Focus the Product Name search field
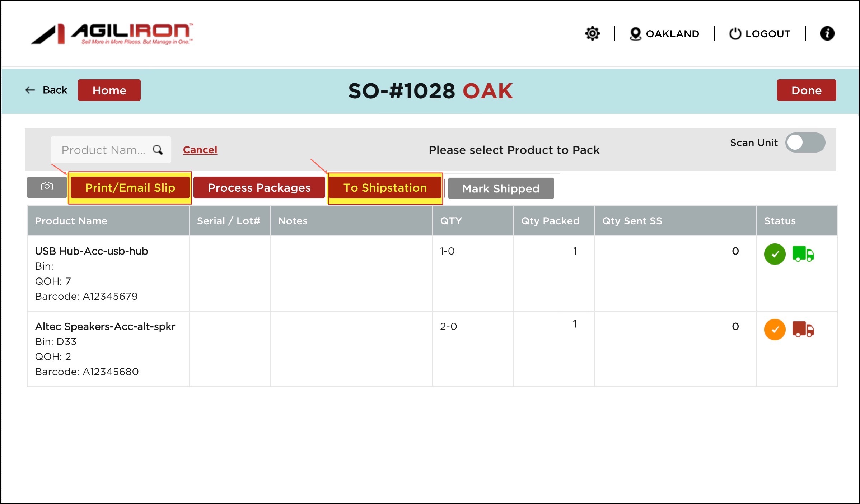 [x=103, y=150]
